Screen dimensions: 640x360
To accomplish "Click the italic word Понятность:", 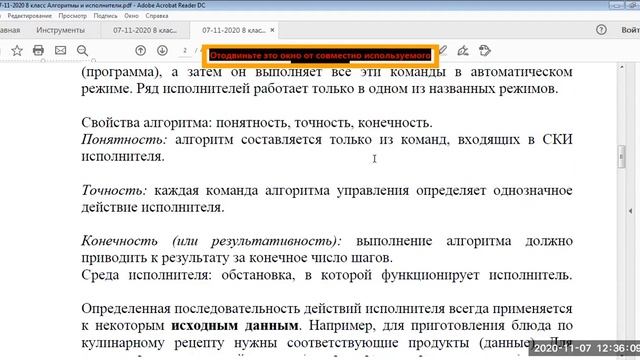I will 124,140.
